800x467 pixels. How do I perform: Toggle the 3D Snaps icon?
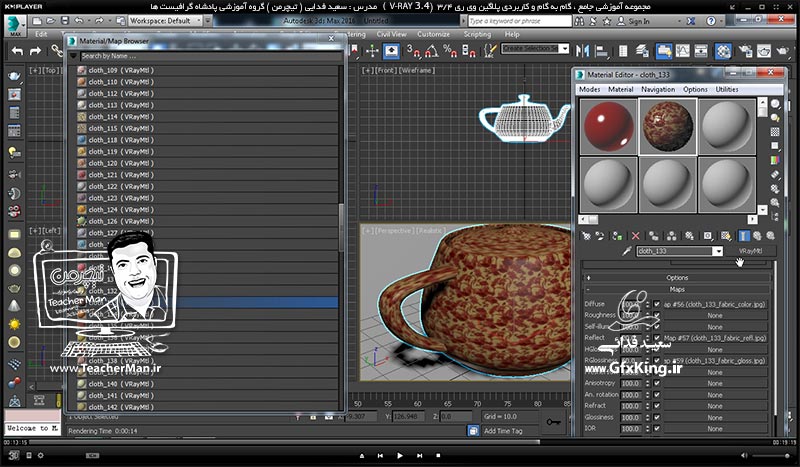[413, 51]
